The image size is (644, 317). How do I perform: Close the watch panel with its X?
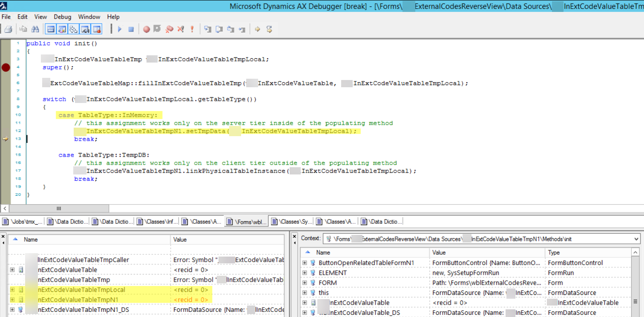tap(4, 235)
